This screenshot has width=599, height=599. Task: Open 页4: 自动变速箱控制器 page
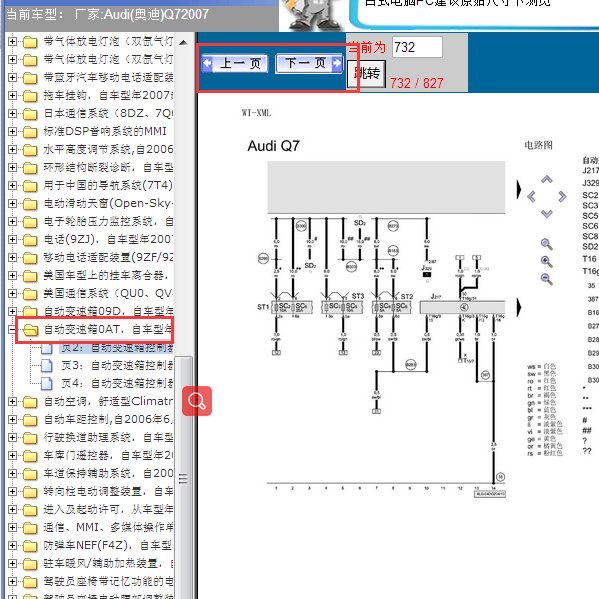click(x=117, y=383)
